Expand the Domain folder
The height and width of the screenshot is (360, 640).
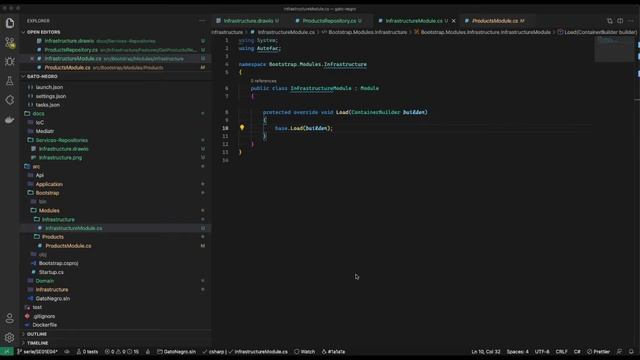pos(45,281)
